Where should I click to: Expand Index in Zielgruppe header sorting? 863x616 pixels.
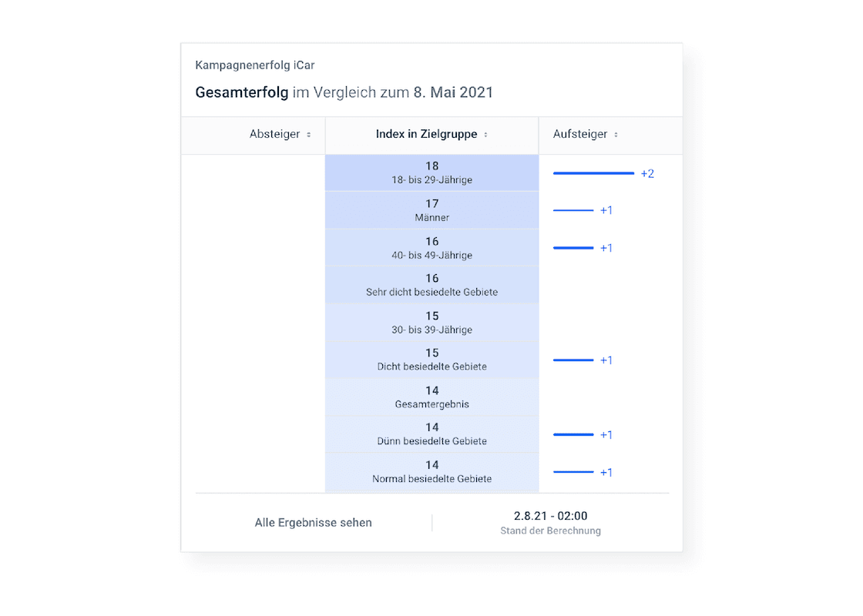pos(426,134)
